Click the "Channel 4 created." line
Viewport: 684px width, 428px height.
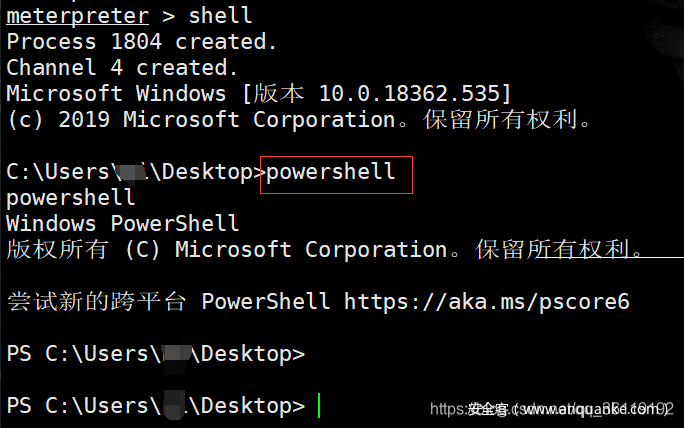122,68
